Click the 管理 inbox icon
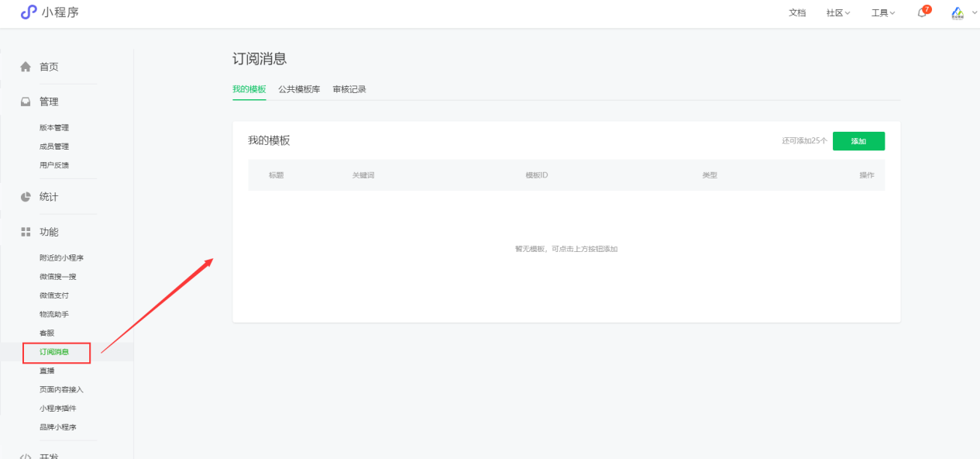 click(26, 102)
